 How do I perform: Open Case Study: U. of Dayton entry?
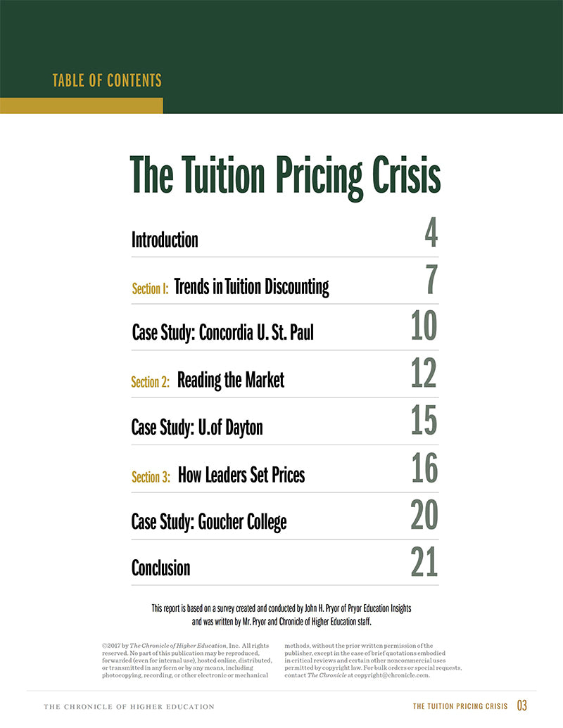click(197, 427)
